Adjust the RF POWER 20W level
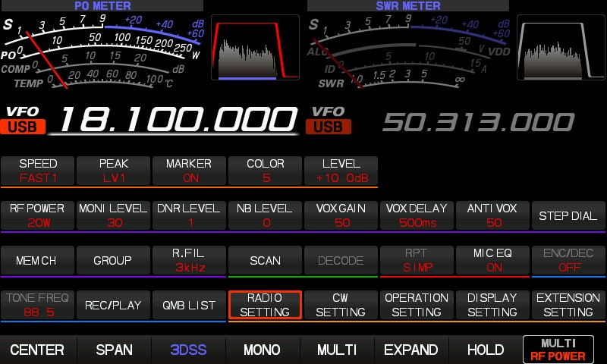607x364 pixels. pyautogui.click(x=38, y=215)
